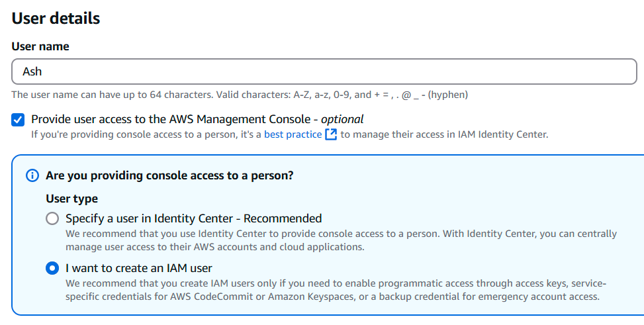Select the "I want to create an IAM user" radio button
The width and height of the screenshot is (644, 325).
tap(52, 268)
